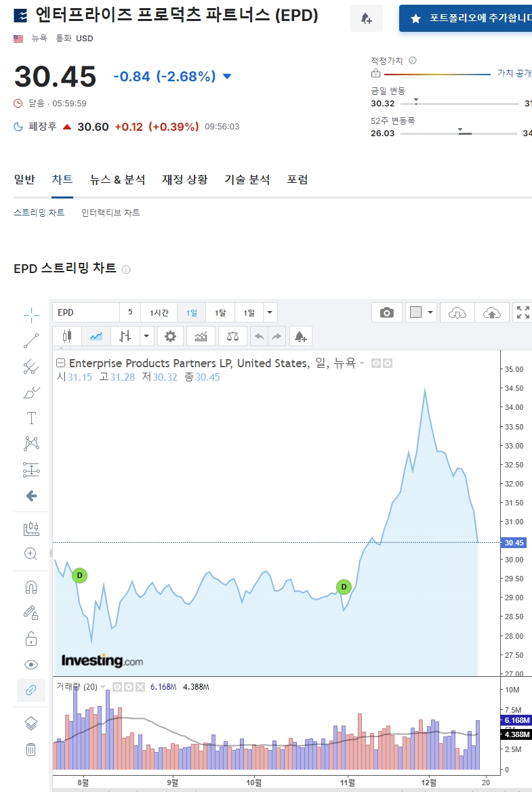Click the EPD symbol input field
Screen dimensions: 532x792
(86, 312)
